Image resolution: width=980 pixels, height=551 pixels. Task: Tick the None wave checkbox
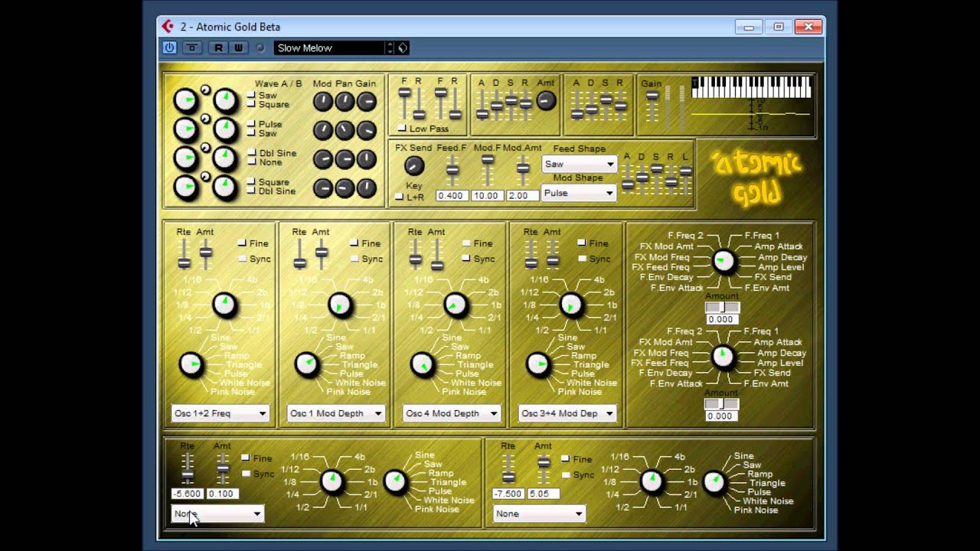(x=250, y=162)
